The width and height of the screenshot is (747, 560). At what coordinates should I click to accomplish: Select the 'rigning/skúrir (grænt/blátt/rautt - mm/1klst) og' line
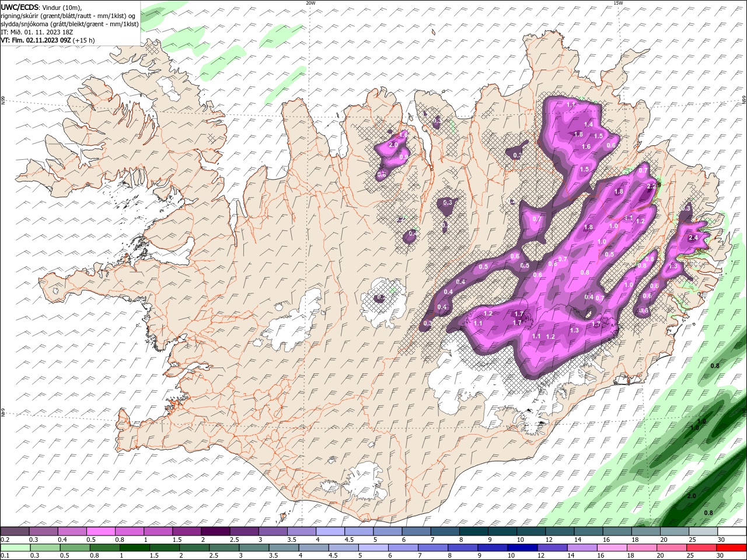coord(68,16)
